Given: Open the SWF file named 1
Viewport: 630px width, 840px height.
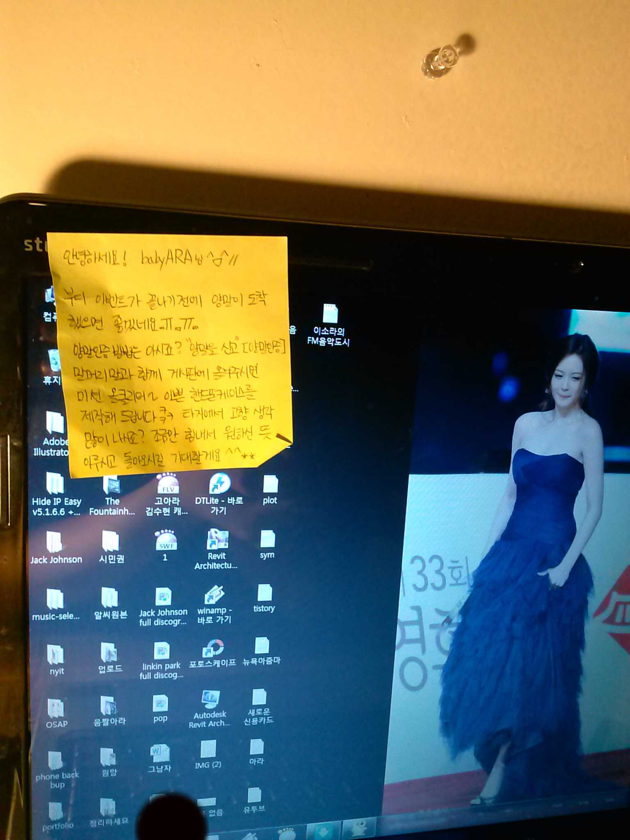Looking at the screenshot, I should 166,546.
